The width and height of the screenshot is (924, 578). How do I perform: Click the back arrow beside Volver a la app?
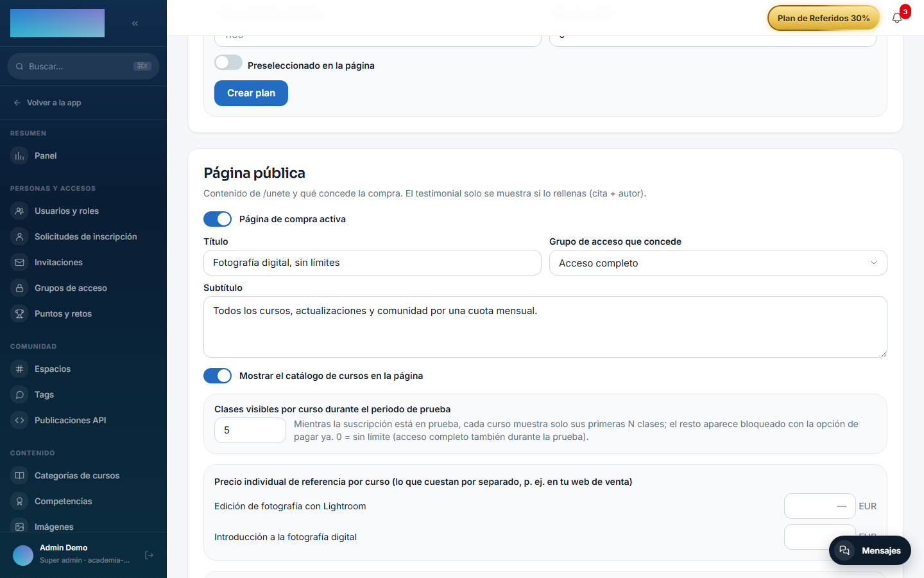click(x=17, y=103)
